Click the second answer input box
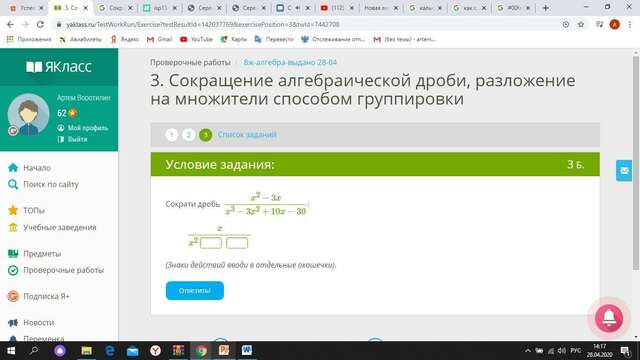This screenshot has width=640, height=360. tap(237, 243)
